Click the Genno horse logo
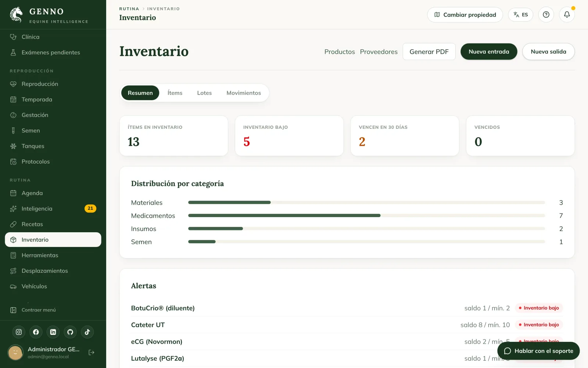The height and width of the screenshot is (368, 588). [x=16, y=15]
